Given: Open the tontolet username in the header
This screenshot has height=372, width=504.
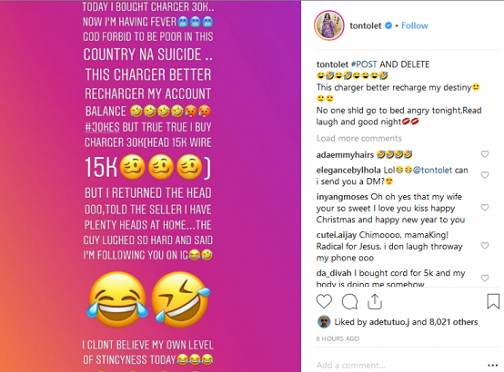Looking at the screenshot, I should point(365,26).
